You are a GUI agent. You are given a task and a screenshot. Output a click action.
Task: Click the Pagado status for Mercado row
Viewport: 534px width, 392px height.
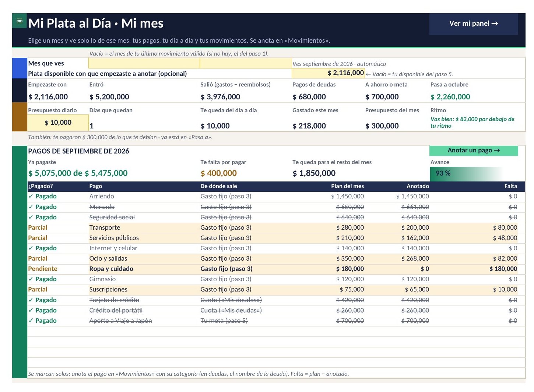pyautogui.click(x=42, y=207)
